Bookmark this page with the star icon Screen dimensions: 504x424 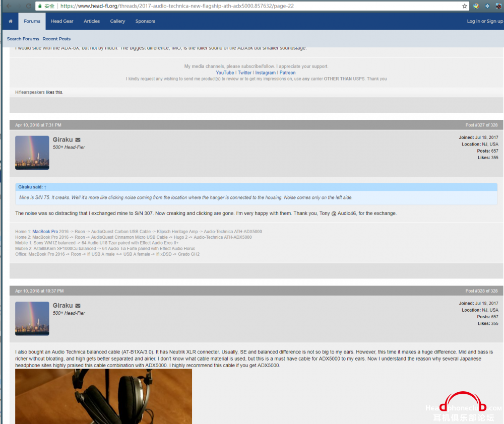click(x=465, y=6)
